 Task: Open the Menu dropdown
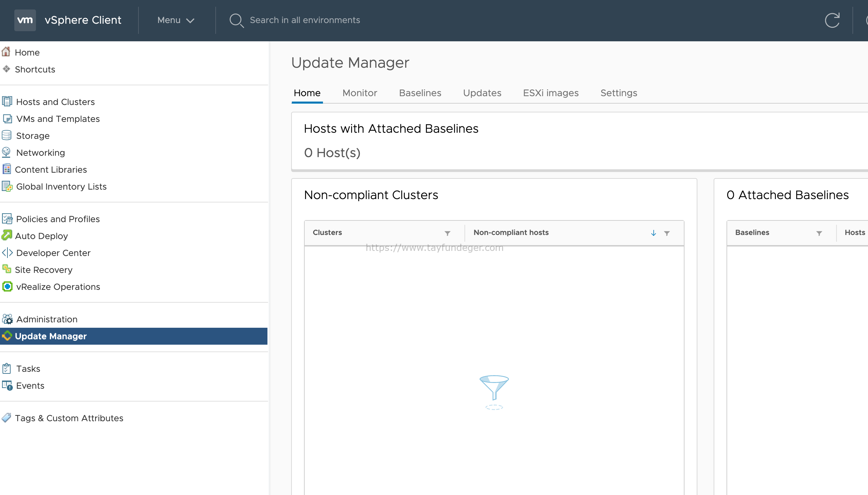pos(176,20)
